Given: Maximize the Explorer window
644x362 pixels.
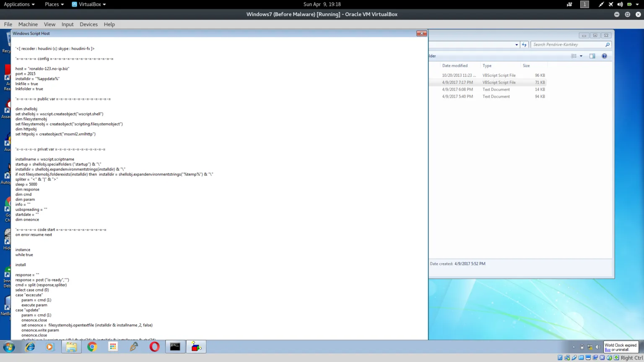Looking at the screenshot, I should [595, 36].
